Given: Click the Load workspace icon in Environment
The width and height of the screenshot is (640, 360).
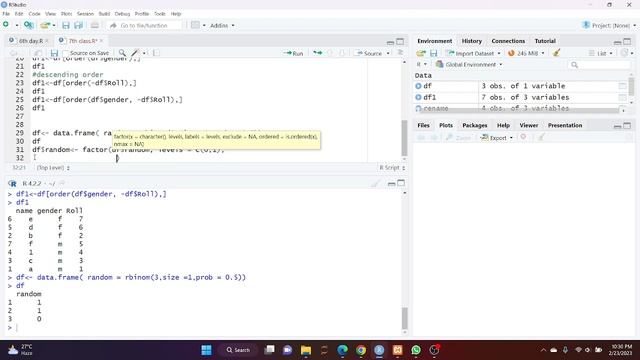Looking at the screenshot, I should [421, 53].
